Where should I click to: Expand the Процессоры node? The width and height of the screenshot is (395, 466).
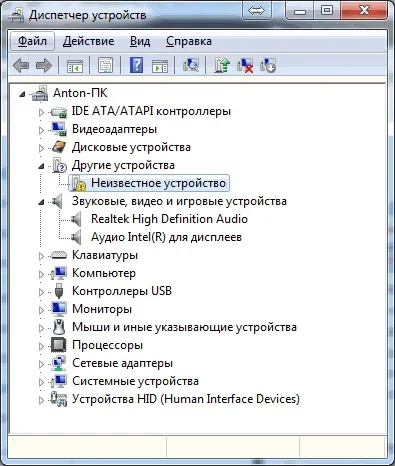41,346
